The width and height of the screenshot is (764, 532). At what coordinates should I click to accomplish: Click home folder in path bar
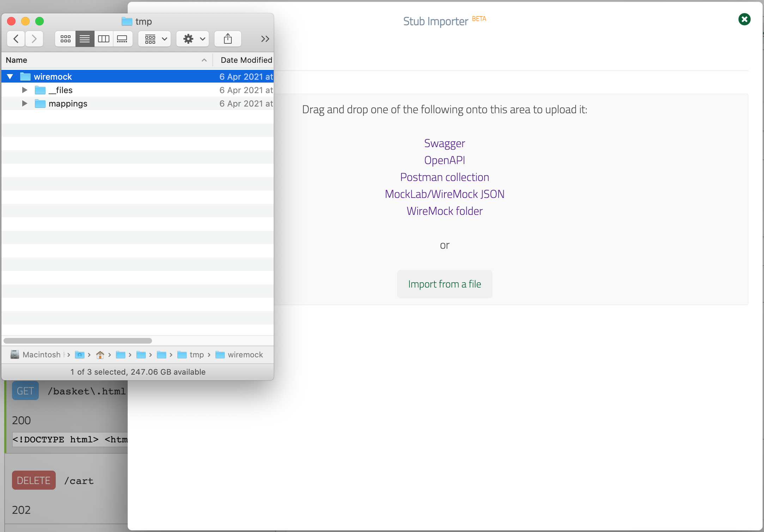(x=100, y=355)
